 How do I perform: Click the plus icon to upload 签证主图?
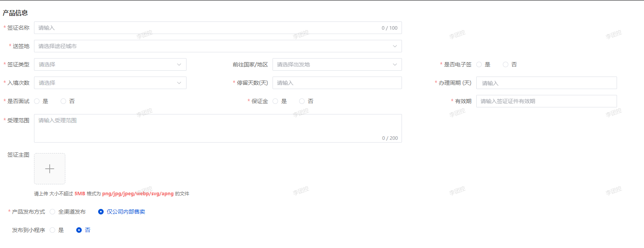click(50, 169)
